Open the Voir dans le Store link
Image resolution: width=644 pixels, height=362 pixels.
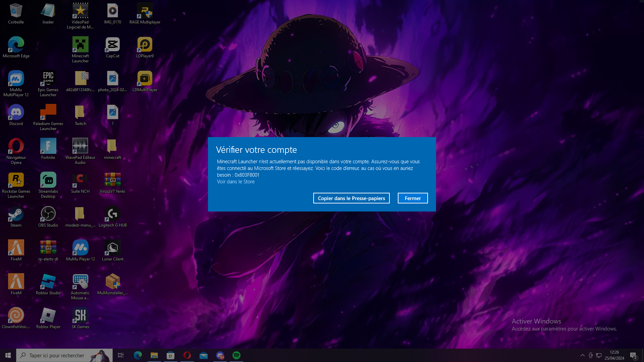point(235,182)
